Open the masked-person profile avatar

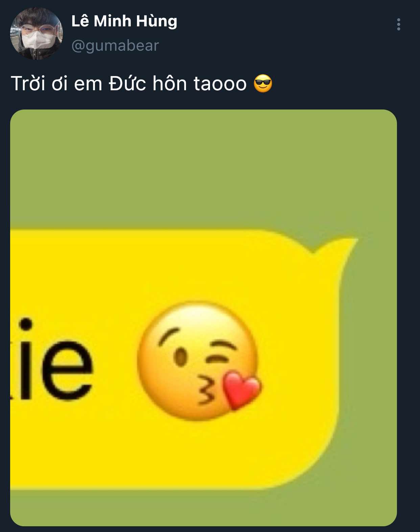point(37,33)
